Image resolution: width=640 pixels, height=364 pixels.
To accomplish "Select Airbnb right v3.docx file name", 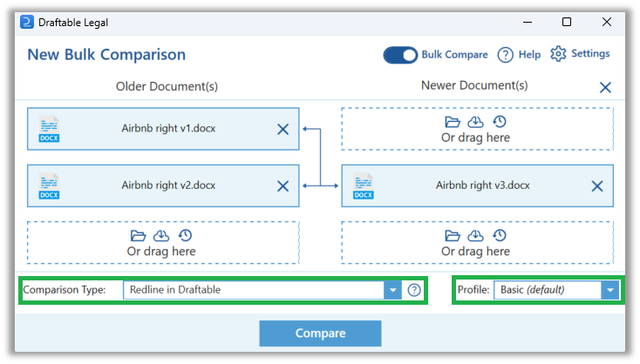I will click(x=483, y=185).
